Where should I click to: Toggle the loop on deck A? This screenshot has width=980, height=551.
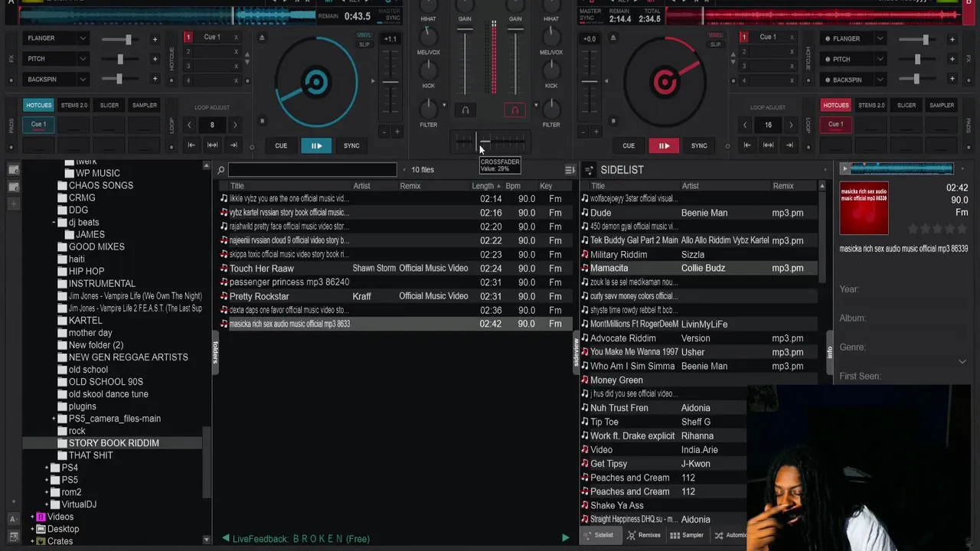(x=212, y=145)
